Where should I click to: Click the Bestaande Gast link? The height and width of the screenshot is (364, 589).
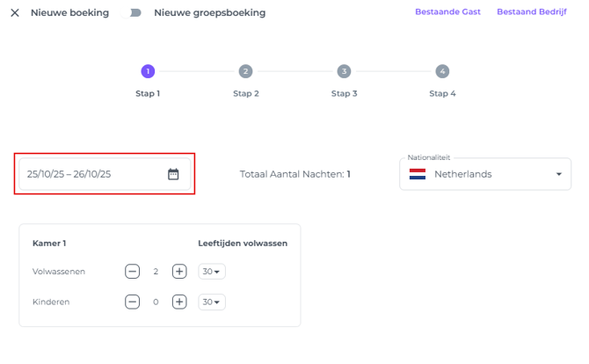(x=447, y=12)
